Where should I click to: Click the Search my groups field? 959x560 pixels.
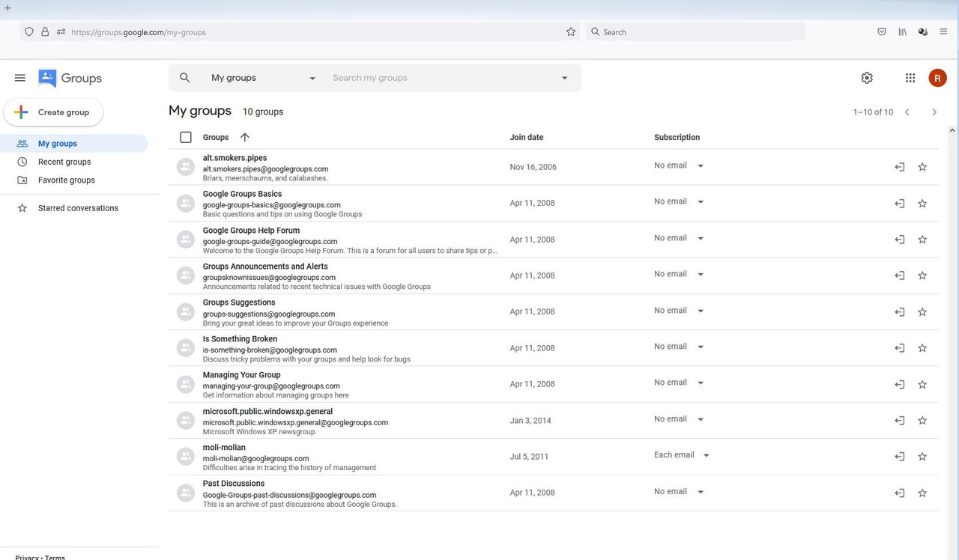[442, 78]
